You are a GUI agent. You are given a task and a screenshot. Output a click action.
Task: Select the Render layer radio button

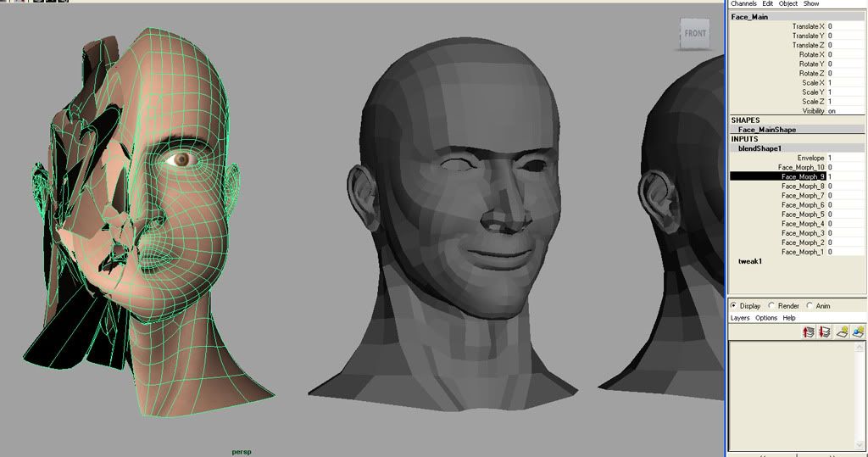click(771, 305)
